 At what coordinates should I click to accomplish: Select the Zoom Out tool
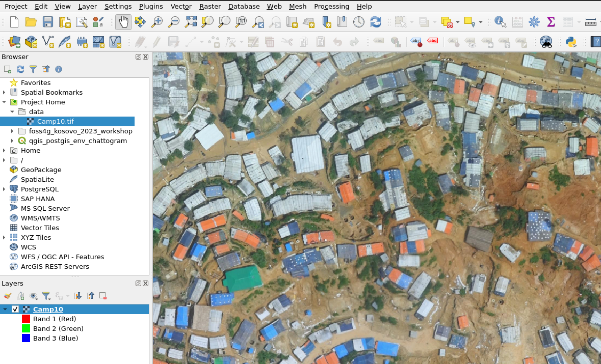174,22
